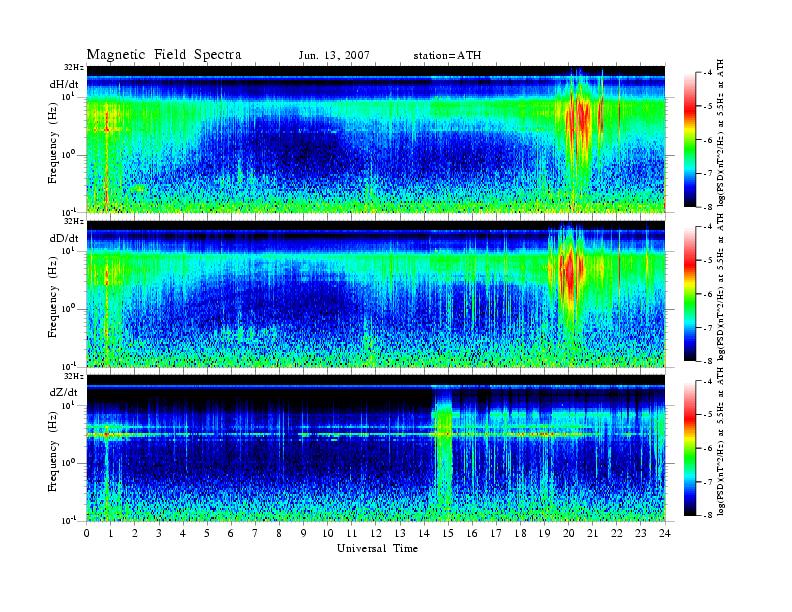Click the hour 18 tick label on time axis

[x=520, y=533]
